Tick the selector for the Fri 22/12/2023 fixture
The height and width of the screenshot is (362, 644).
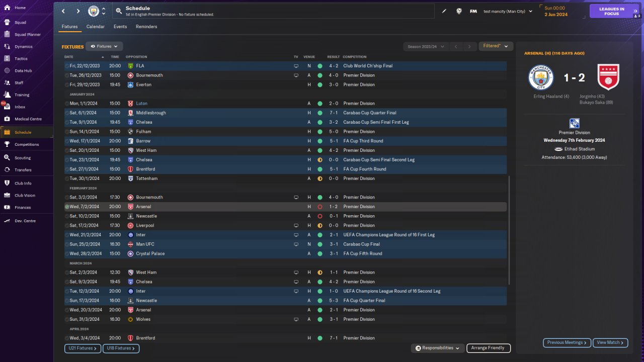click(x=67, y=66)
